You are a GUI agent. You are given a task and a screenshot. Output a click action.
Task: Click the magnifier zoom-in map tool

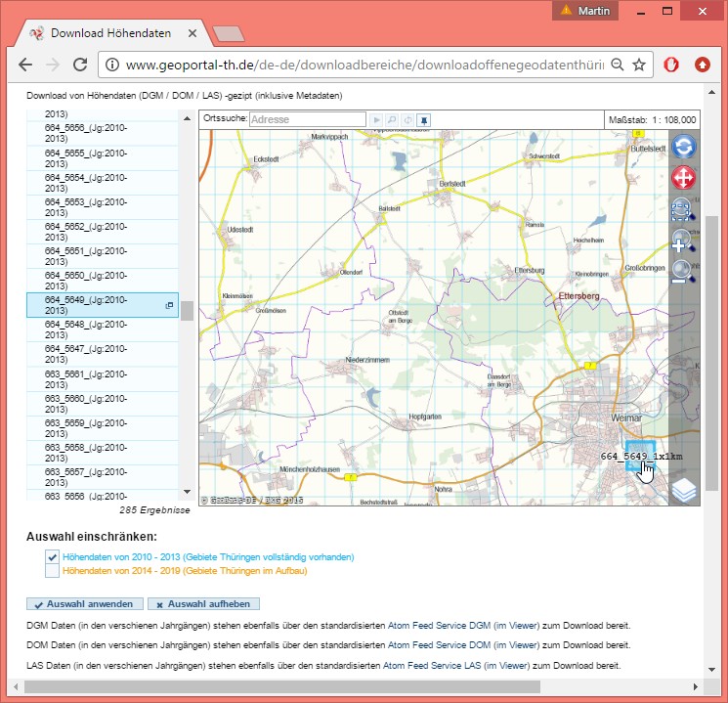683,241
